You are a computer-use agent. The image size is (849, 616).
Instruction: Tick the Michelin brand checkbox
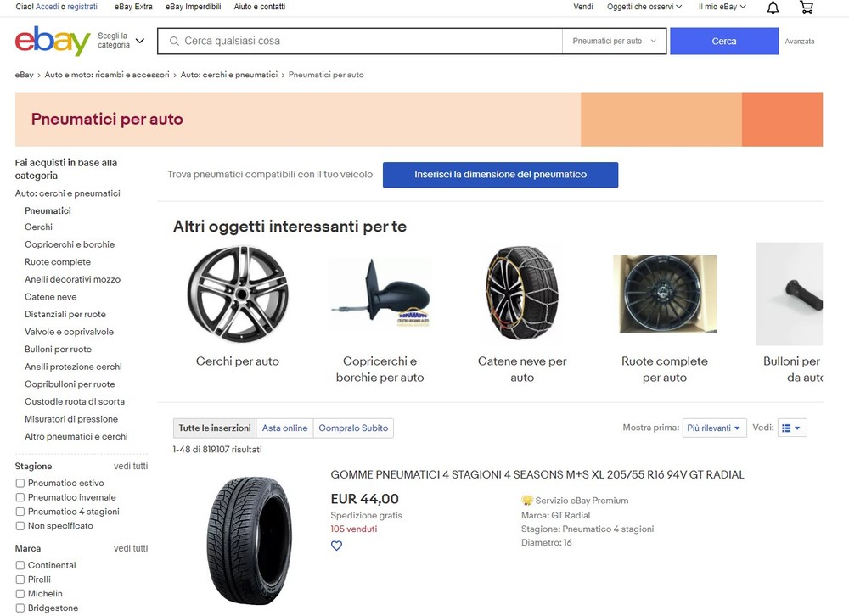[20, 594]
